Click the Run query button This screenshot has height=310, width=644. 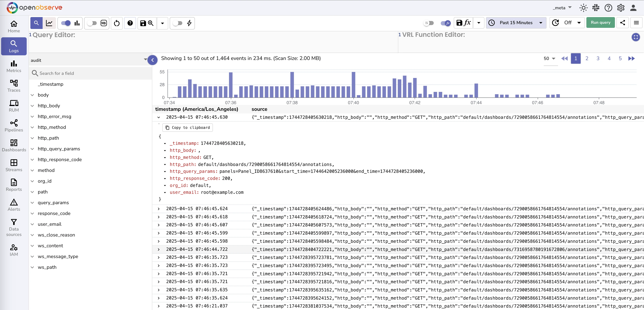(600, 22)
